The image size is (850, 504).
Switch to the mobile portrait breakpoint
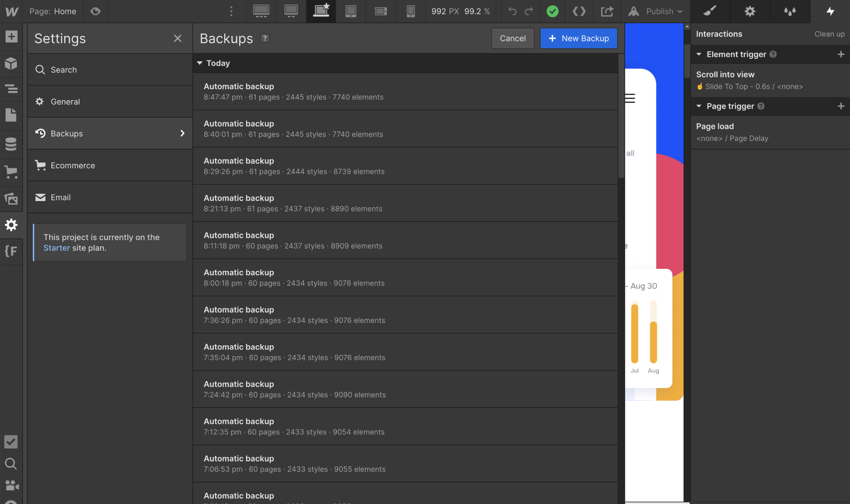pos(410,11)
